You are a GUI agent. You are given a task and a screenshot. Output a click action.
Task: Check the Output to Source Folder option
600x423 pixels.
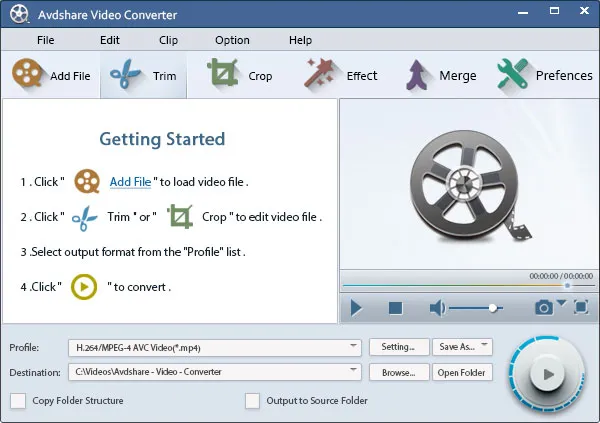pos(253,401)
